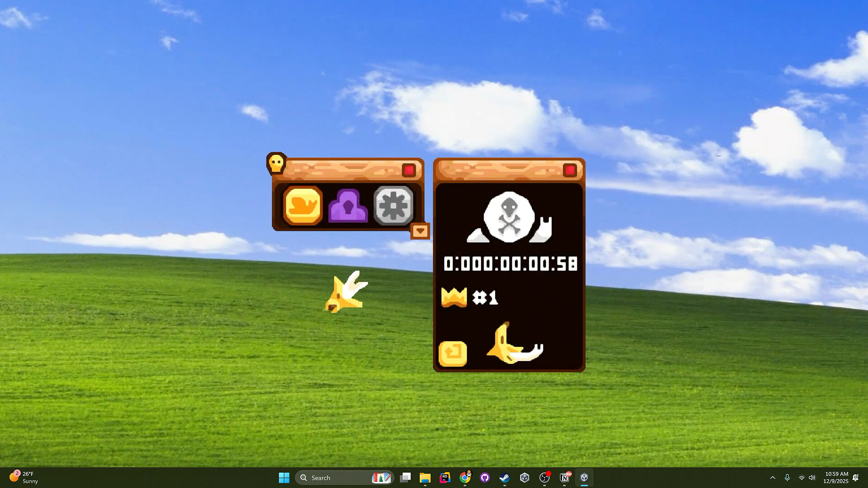868x488 pixels.
Task: Open the Windows Start menu
Action: click(x=284, y=477)
